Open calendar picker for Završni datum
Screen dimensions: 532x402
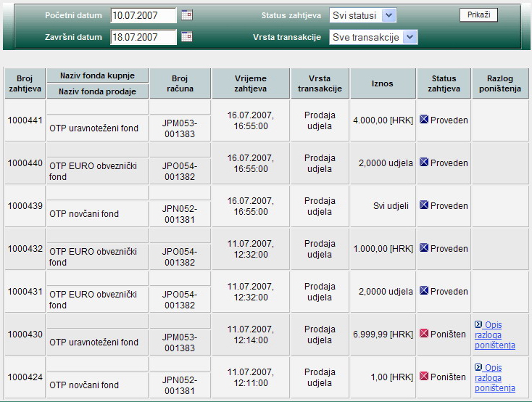pos(187,36)
